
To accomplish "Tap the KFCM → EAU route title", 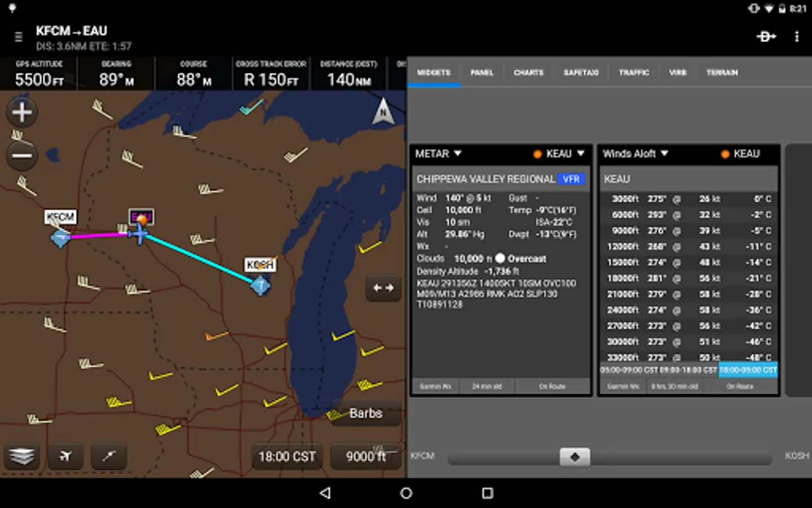I will [x=72, y=31].
